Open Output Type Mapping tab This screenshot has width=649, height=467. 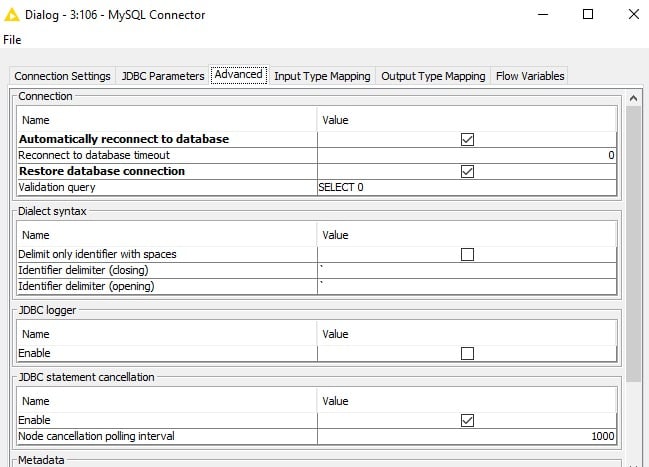[433, 76]
